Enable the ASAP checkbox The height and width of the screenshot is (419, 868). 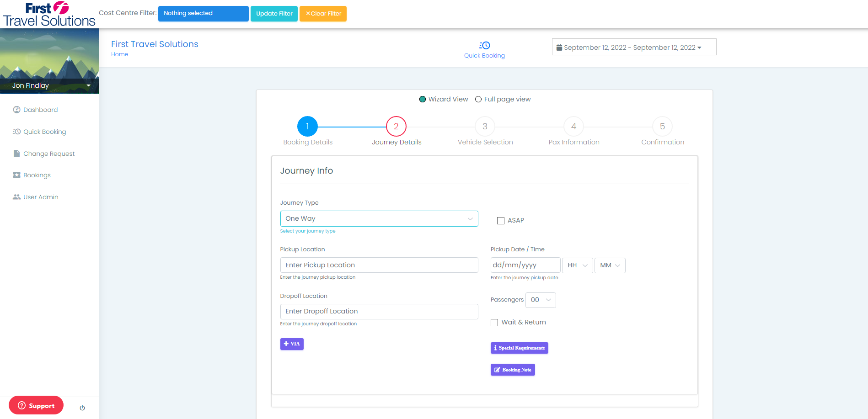click(x=501, y=221)
